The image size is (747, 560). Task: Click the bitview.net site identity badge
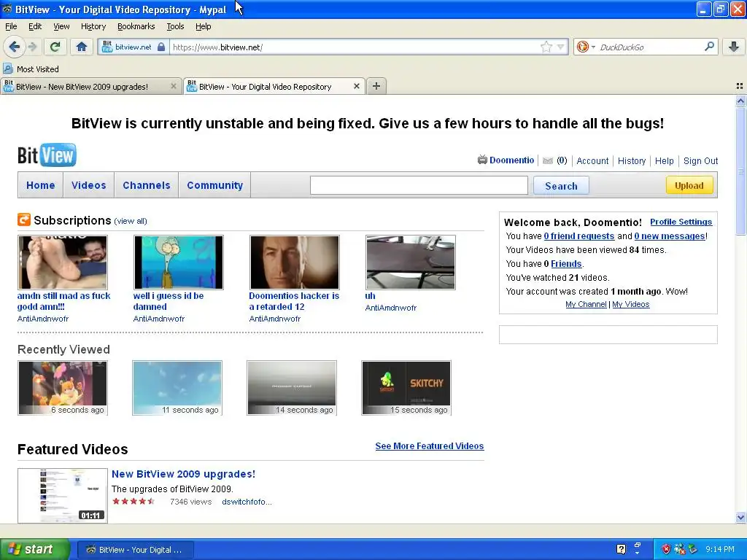(x=127, y=47)
